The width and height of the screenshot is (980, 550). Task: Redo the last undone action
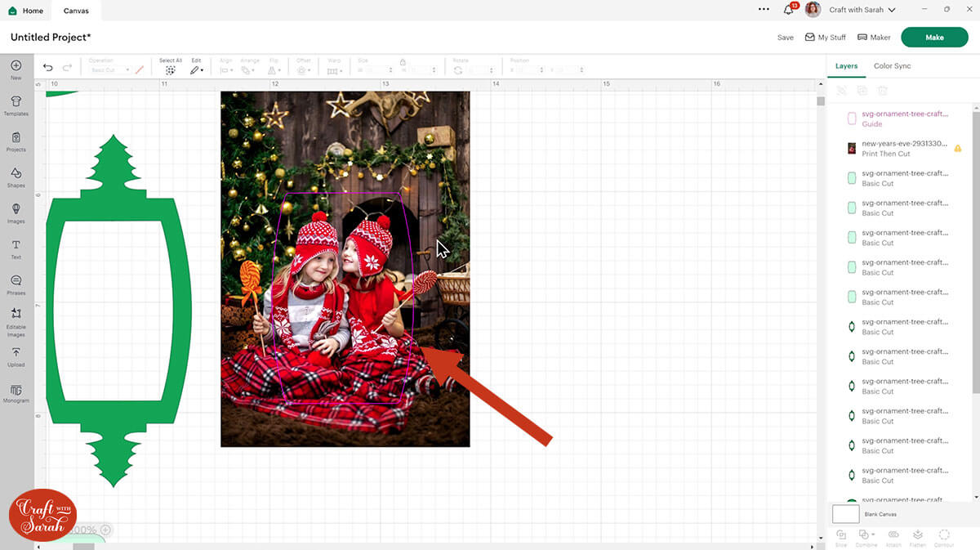(x=67, y=68)
